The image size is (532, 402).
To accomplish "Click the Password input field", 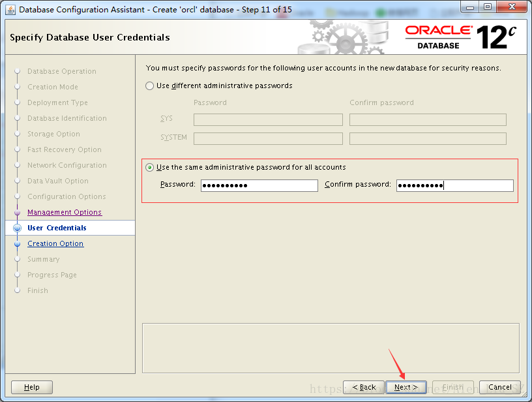I will [x=259, y=185].
